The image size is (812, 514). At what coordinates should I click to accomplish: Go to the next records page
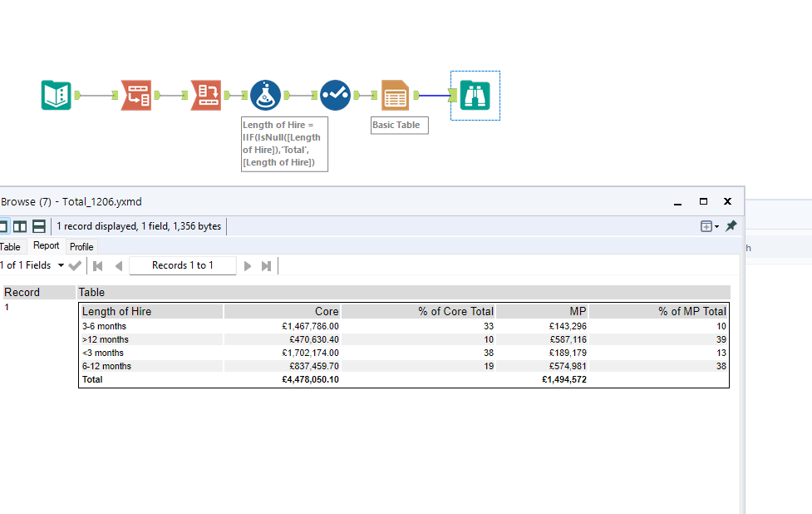pyautogui.click(x=248, y=265)
